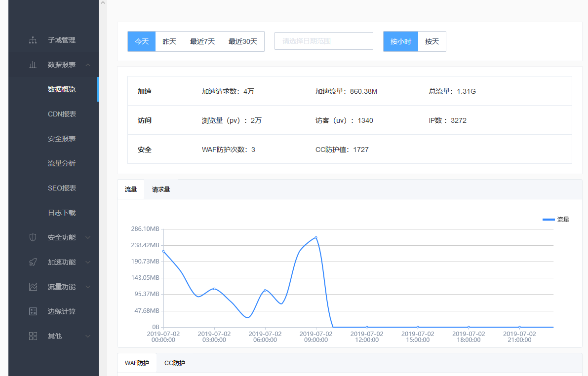Select the 按小时 granularity option
The width and height of the screenshot is (588, 376).
click(400, 41)
